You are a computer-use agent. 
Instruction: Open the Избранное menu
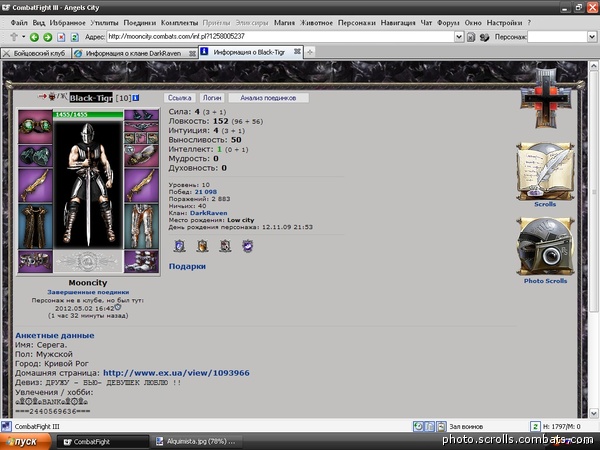click(x=67, y=23)
